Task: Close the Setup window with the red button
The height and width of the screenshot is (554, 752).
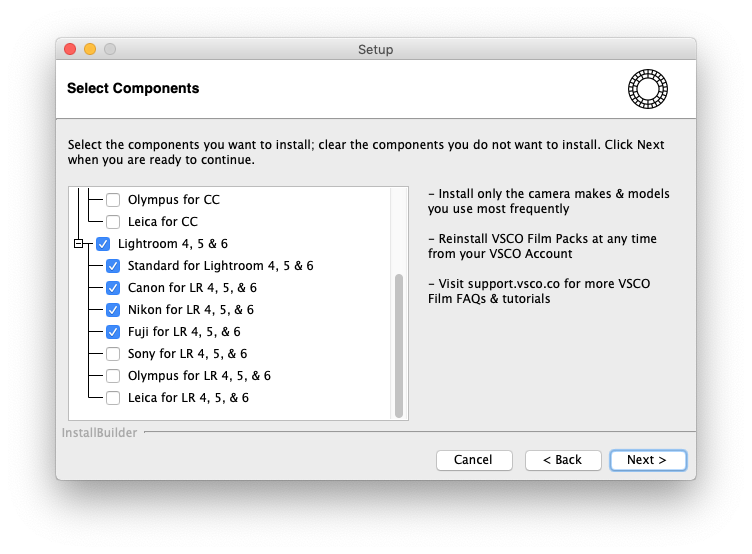Action: pyautogui.click(x=70, y=49)
